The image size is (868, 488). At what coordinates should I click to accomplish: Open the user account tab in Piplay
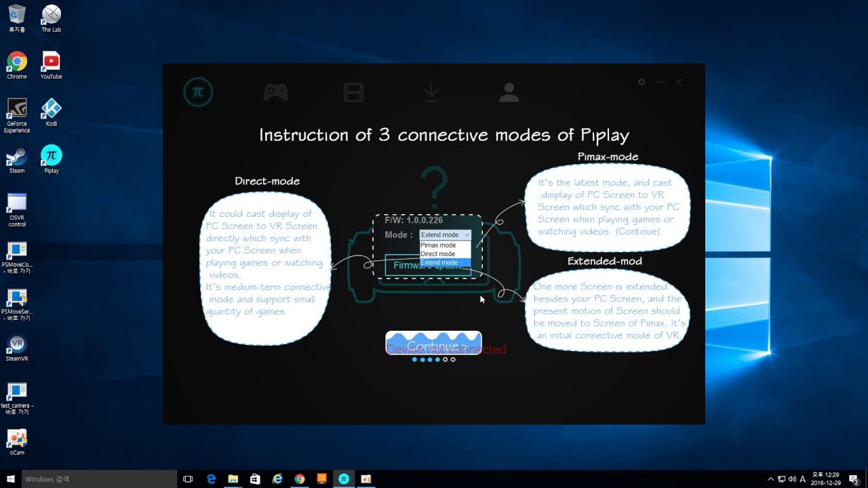click(x=509, y=92)
